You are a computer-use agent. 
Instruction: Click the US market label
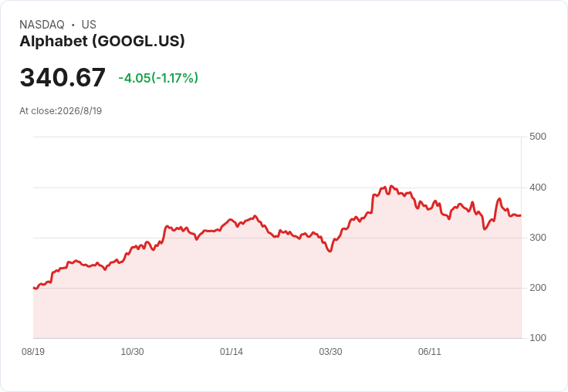pos(89,25)
